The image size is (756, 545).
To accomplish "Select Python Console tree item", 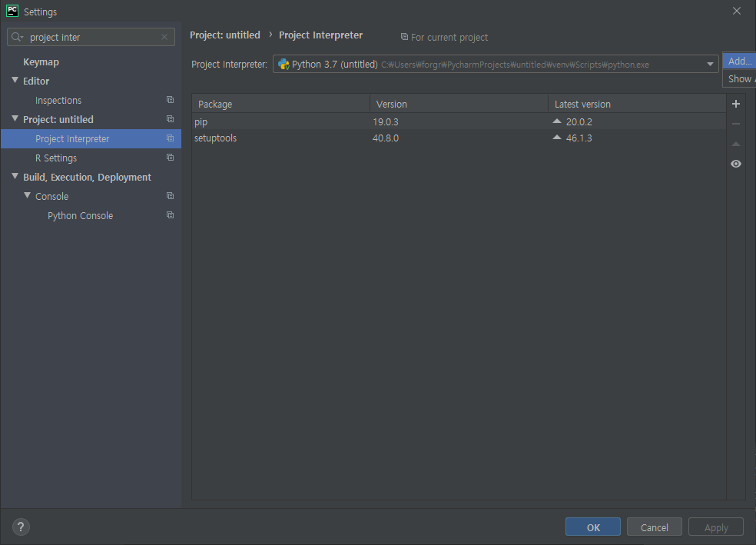I will pyautogui.click(x=80, y=215).
